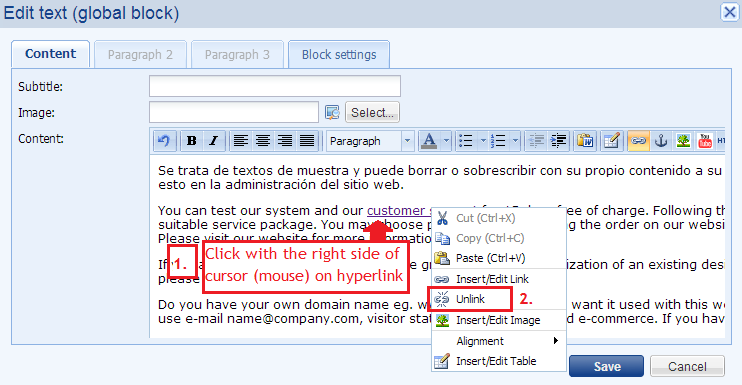The width and height of the screenshot is (742, 385).
Task: Click the insert table toolbar icon
Action: point(611,140)
